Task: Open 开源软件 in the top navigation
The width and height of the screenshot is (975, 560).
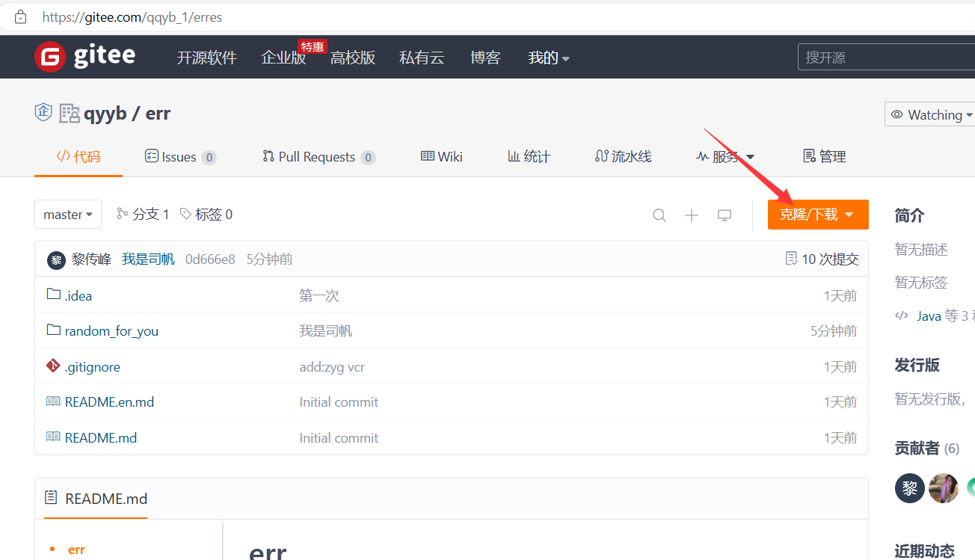Action: click(206, 58)
